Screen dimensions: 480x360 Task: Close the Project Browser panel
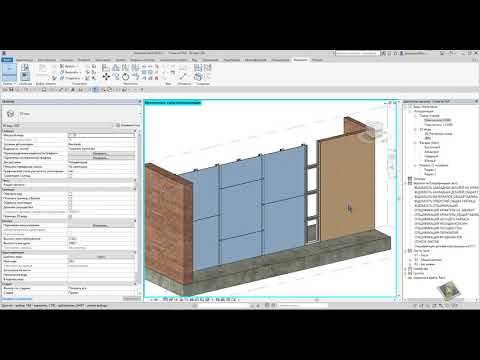[476, 101]
